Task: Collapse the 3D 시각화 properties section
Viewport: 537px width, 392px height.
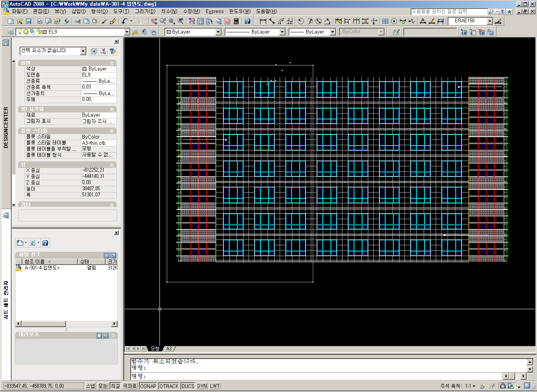Action: pyautogui.click(x=112, y=109)
